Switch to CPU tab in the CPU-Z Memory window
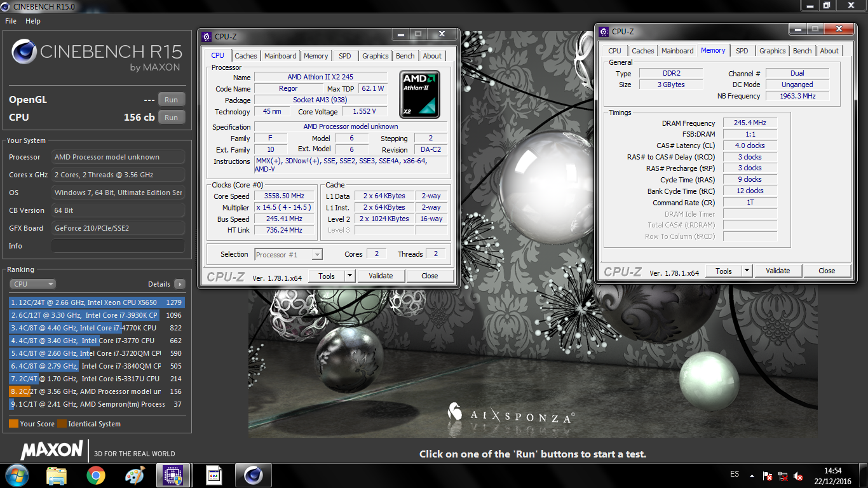The height and width of the screenshot is (488, 868). [614, 51]
